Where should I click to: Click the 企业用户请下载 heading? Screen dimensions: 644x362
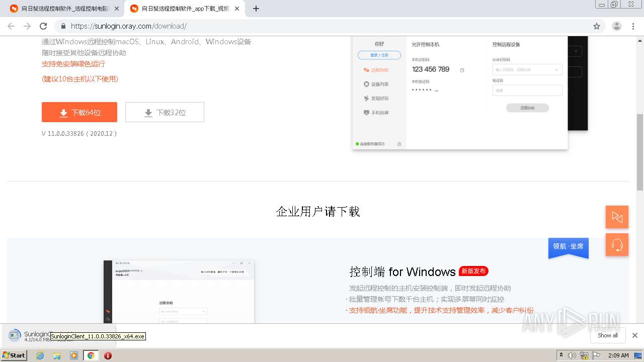(318, 212)
